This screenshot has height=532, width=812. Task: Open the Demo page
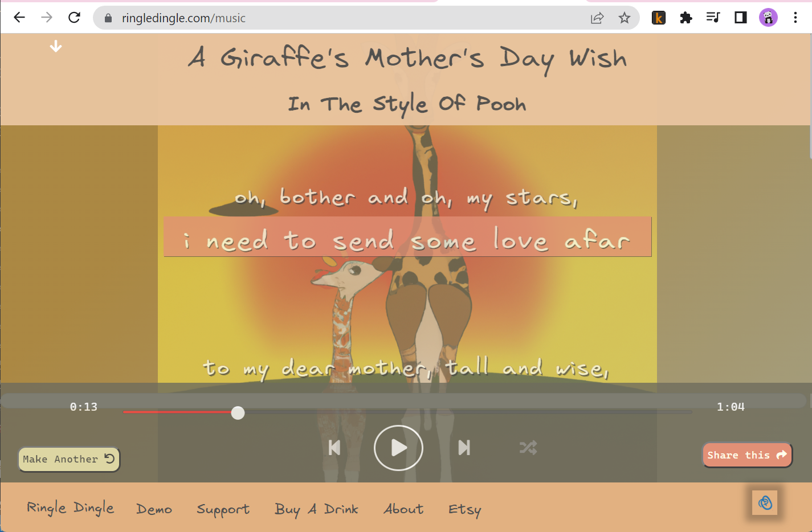point(154,509)
